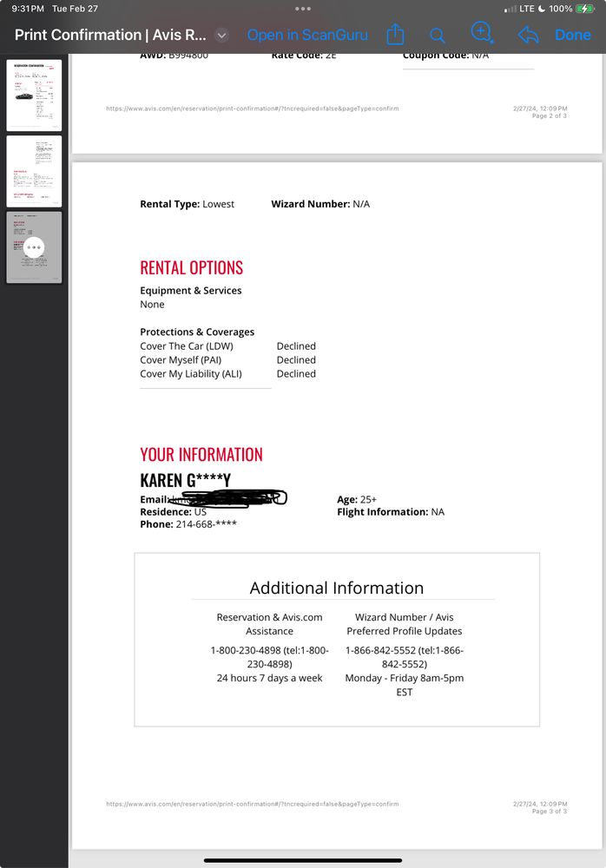Viewport: 606px width, 868px height.
Task: Tap the Cover The Car (LDW) row
Action: [x=227, y=346]
